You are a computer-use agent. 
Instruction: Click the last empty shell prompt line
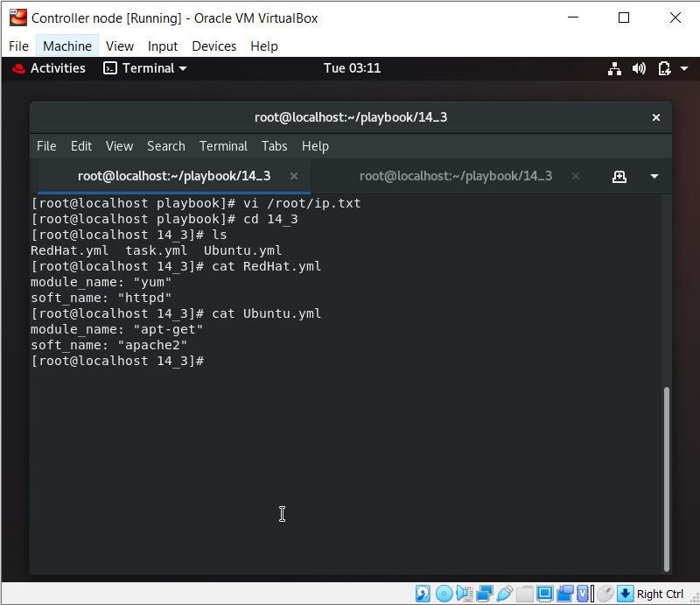coord(117,361)
